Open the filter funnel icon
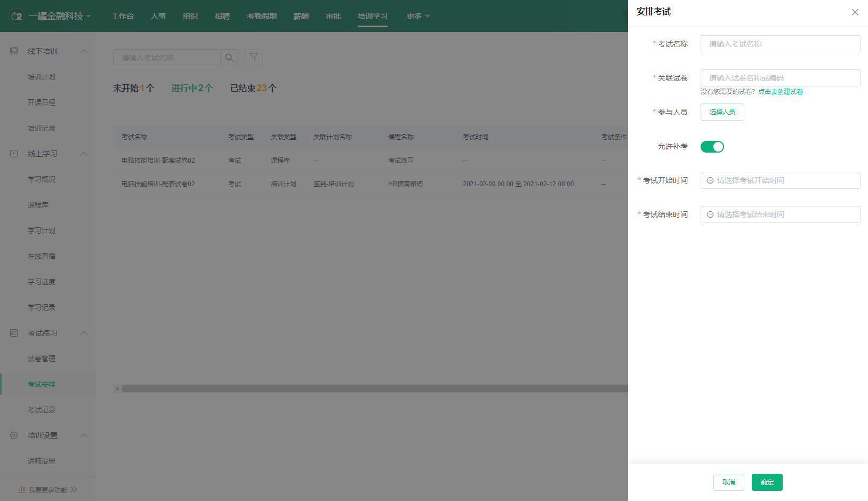This screenshot has height=501, width=868. click(x=254, y=57)
